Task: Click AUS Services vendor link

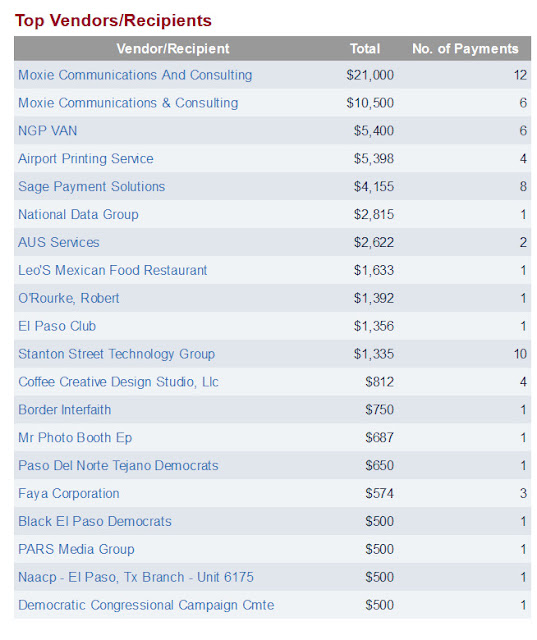Action: (59, 242)
